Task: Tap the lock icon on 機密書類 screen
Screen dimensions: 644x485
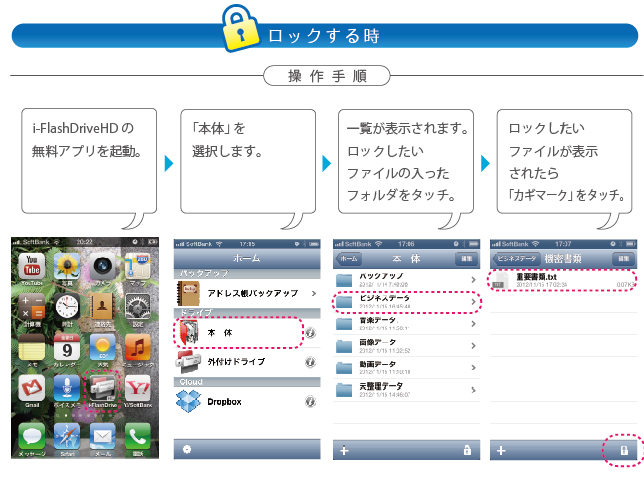Action: 624,450
